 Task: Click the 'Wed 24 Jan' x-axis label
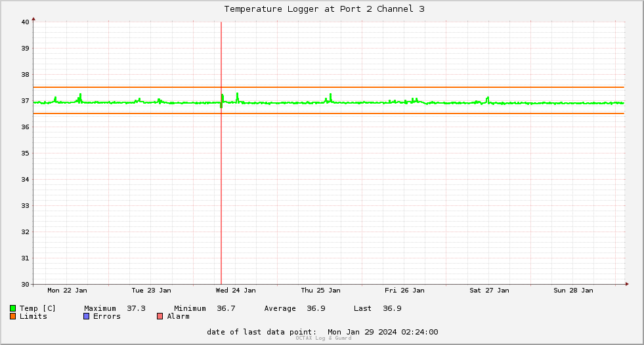[236, 291]
